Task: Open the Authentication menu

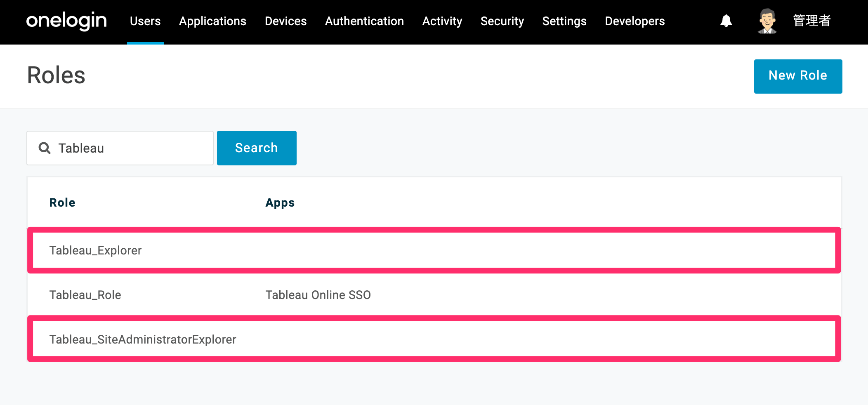Action: (364, 21)
